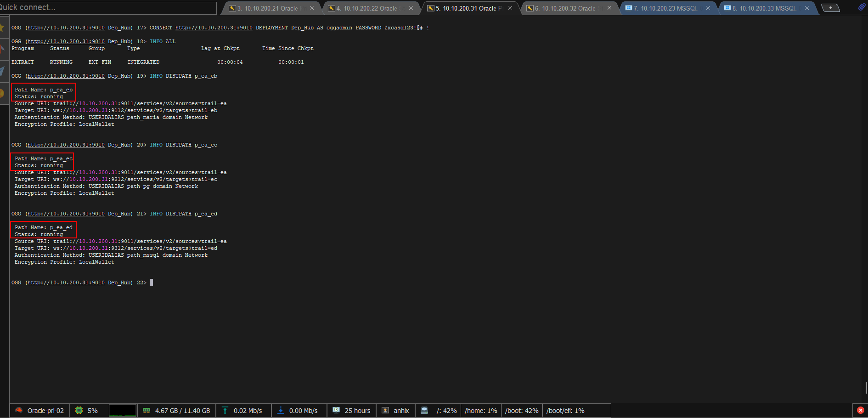Image resolution: width=868 pixels, height=418 pixels.
Task: Open the prompt URL link on line 21>
Action: (x=66, y=214)
